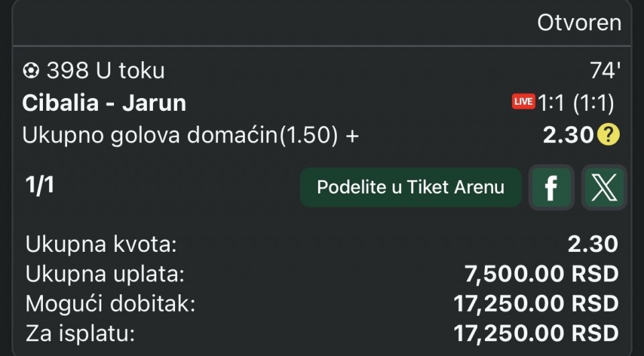The width and height of the screenshot is (644, 356).
Task: Open the Cibalia - Jarun match
Action: click(104, 103)
